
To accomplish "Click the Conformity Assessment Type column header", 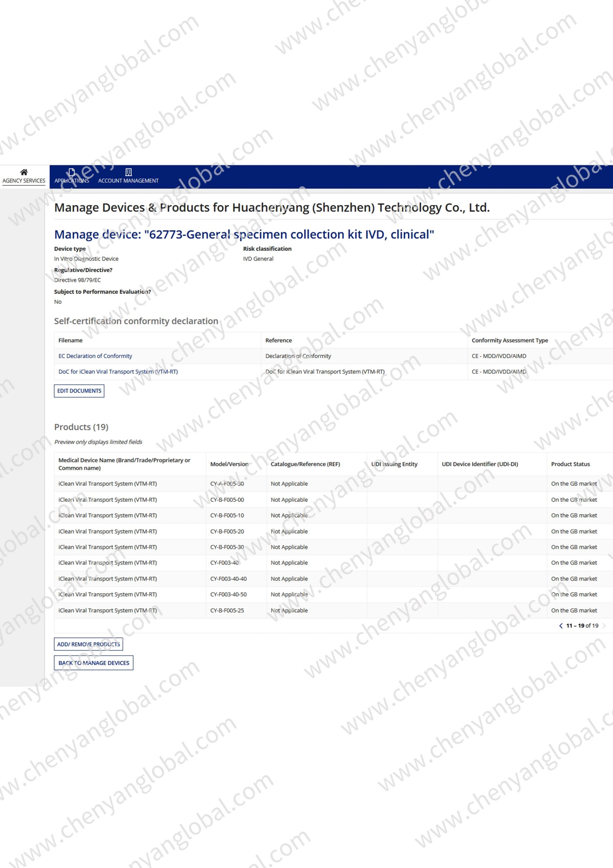I will 509,340.
